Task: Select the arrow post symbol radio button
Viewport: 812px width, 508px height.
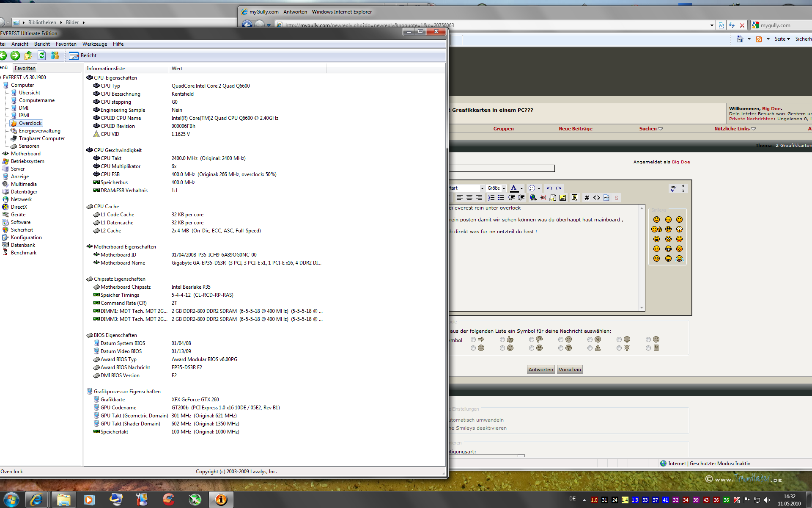Action: (x=473, y=340)
